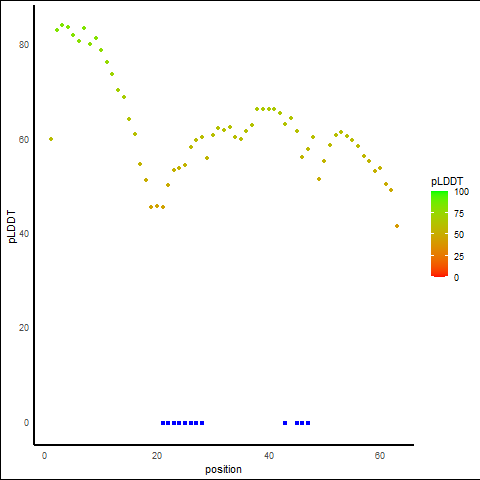This screenshot has height=480, width=480.
Task: Click the isolated blue square near position 43
Action: (x=285, y=423)
